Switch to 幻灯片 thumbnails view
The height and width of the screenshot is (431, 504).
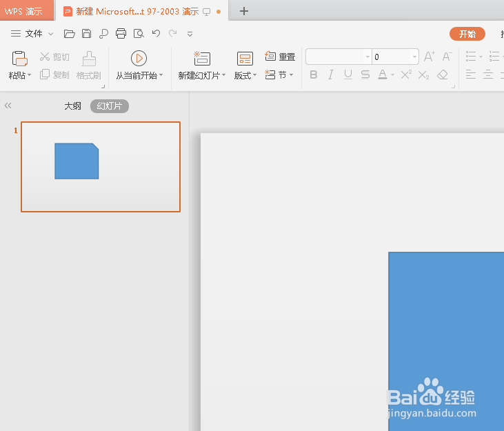[110, 106]
